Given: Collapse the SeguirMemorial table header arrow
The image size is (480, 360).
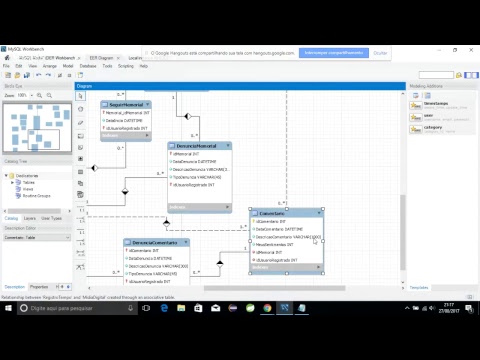Looking at the screenshot, I should 148,104.
